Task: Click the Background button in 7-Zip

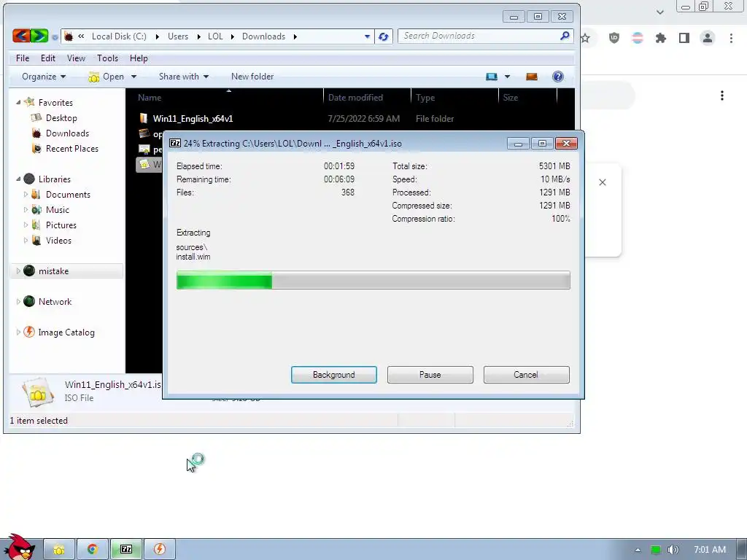Action: pyautogui.click(x=334, y=375)
